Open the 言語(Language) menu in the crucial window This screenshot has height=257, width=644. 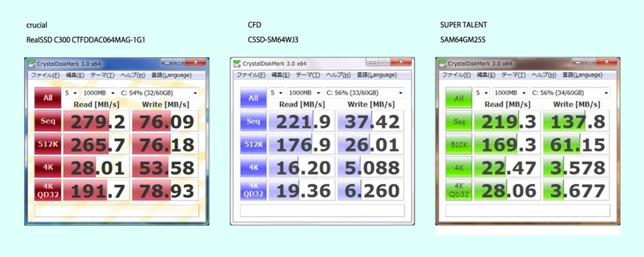(171, 75)
